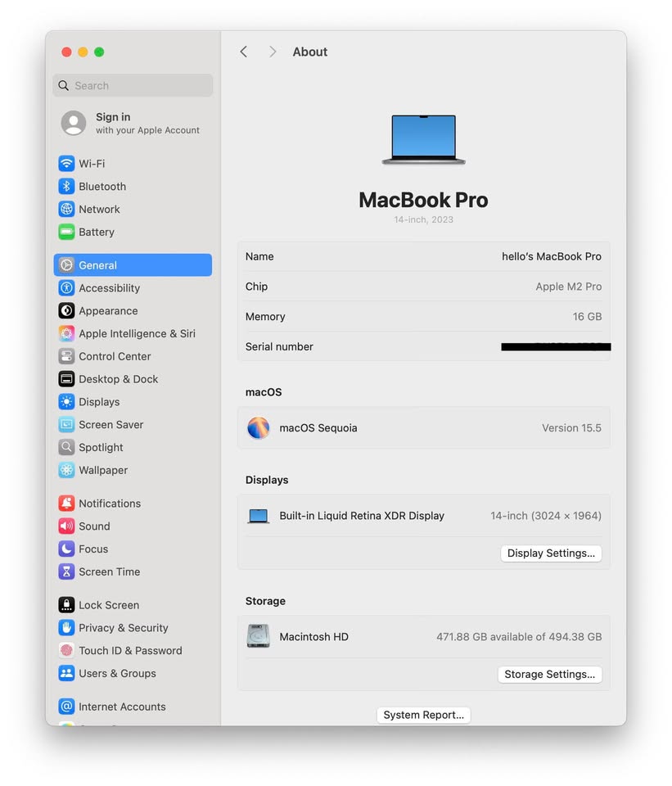Click the Apple Intelligence & Siri icon
Viewport: 672px width, 786px height.
pos(66,333)
